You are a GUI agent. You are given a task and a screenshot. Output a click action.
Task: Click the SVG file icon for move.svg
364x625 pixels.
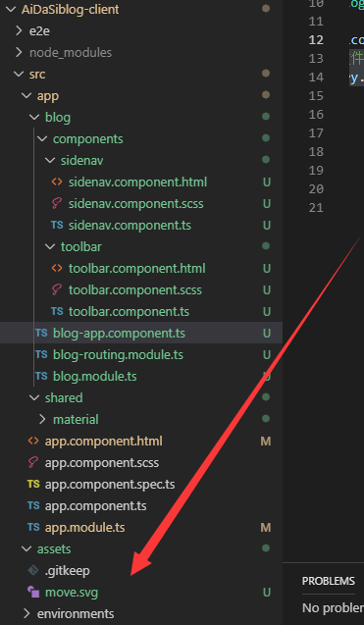coord(33,593)
